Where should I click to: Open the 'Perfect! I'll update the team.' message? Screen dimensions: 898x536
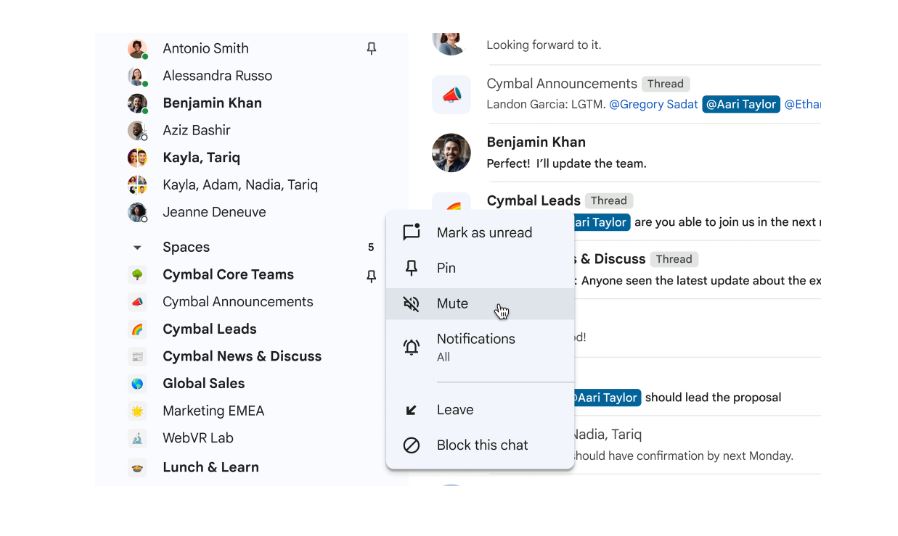pyautogui.click(x=566, y=164)
